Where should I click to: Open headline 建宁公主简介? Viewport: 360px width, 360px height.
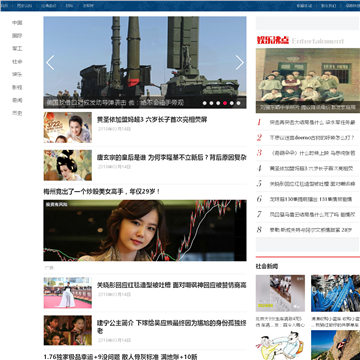click(172, 327)
